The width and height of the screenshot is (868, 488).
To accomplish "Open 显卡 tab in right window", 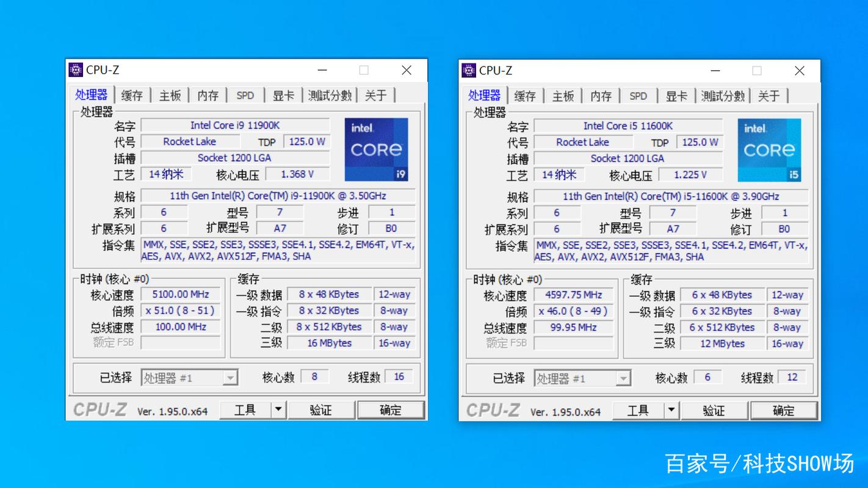I will tap(676, 96).
